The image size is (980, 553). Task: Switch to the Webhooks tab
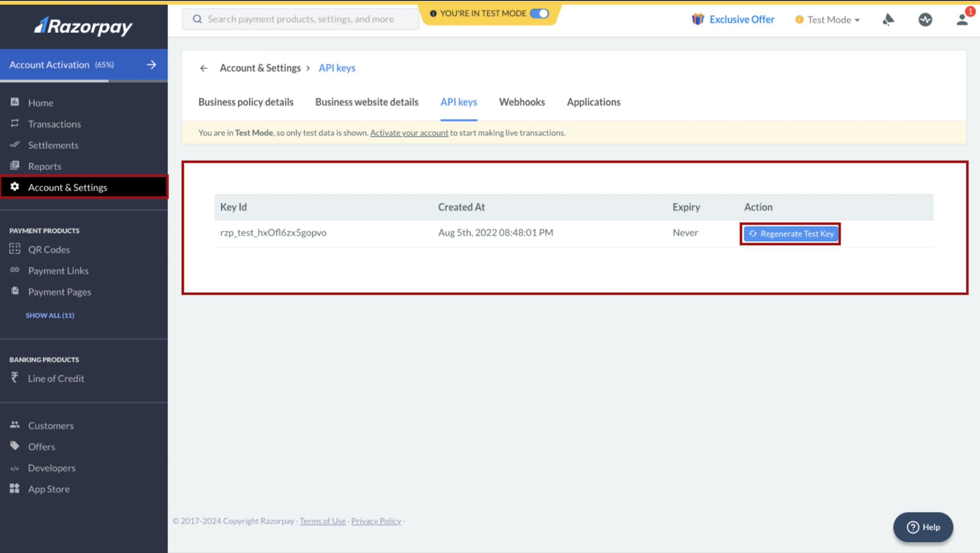[x=522, y=102]
